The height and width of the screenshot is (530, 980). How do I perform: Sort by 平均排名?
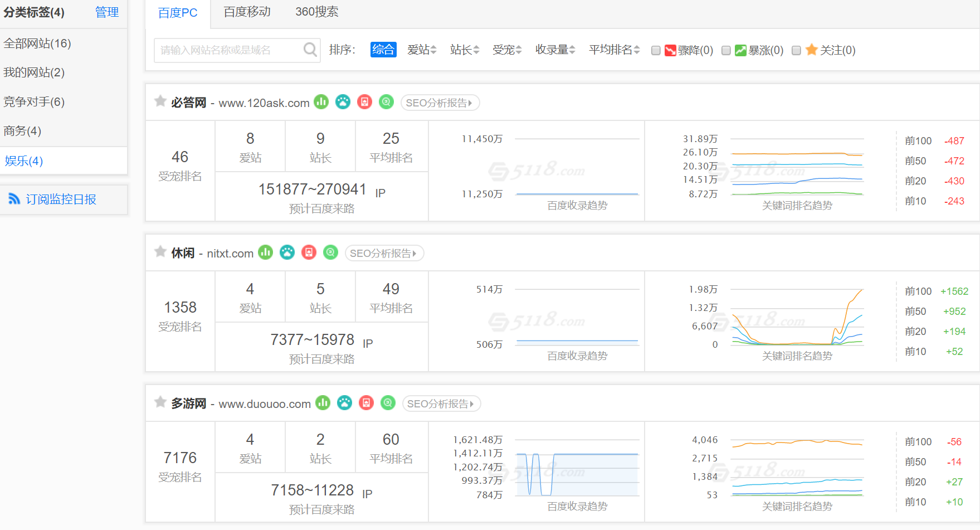615,50
